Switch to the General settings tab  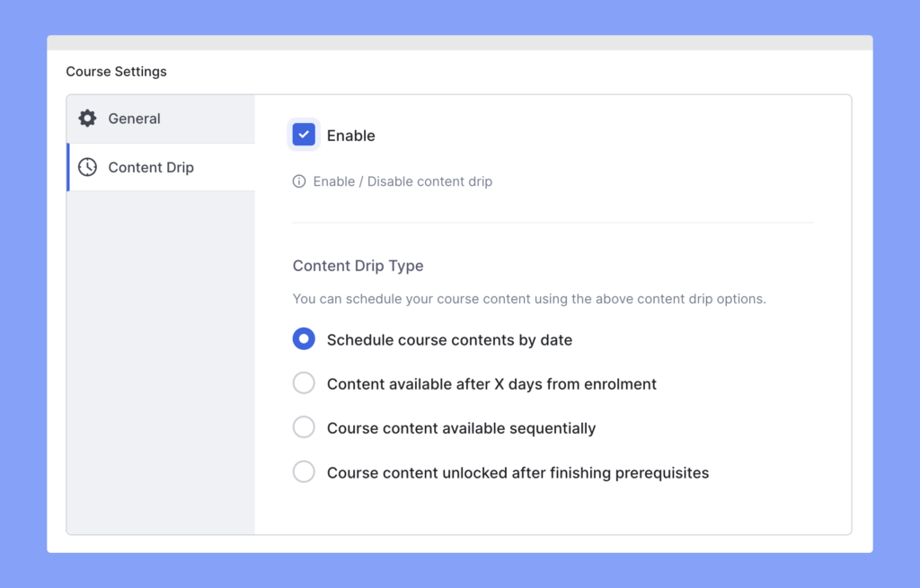[x=133, y=118]
